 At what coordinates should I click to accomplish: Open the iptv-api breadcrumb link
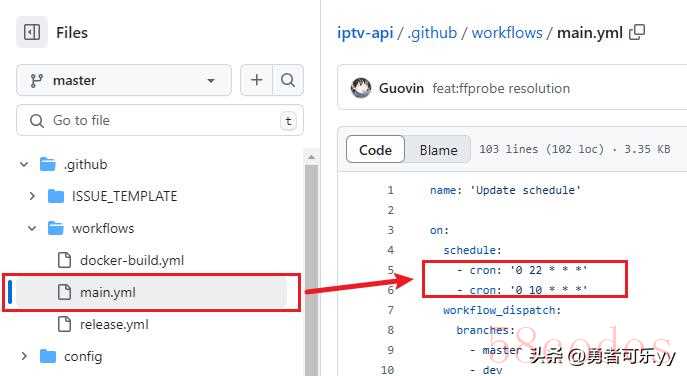click(x=365, y=33)
